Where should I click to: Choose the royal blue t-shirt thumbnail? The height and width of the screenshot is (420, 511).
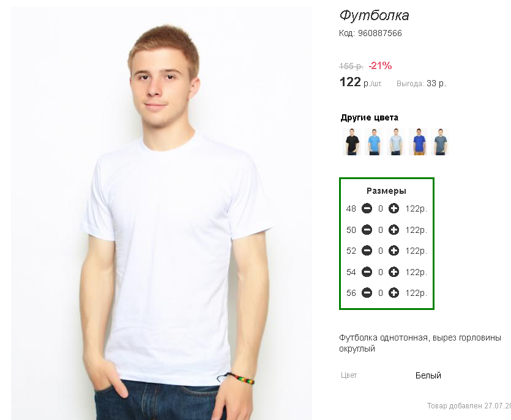418,142
